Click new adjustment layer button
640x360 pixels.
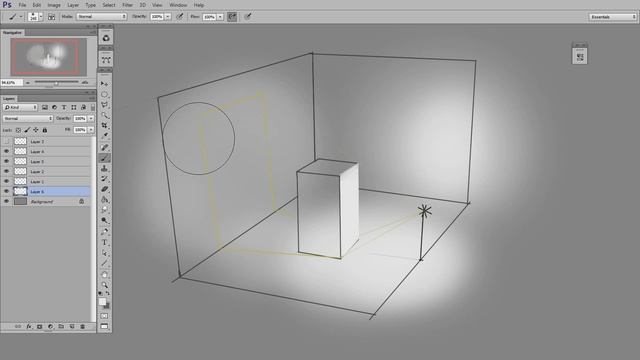51,327
